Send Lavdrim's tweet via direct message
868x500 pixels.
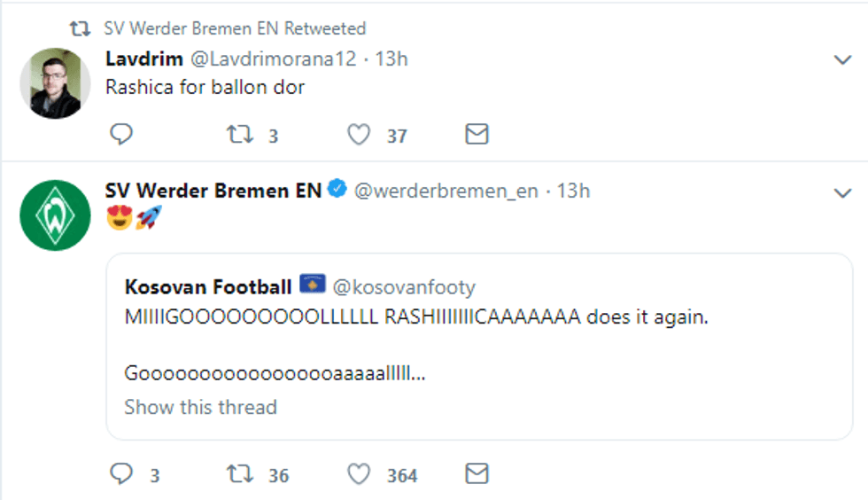tap(477, 134)
